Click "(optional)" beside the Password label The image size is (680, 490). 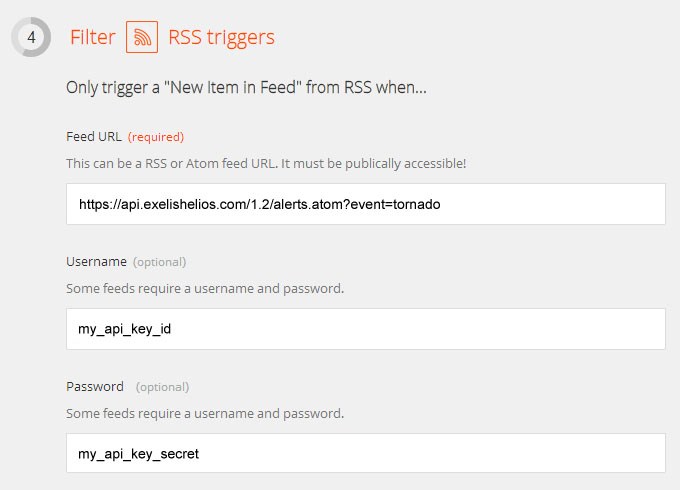coord(162,387)
